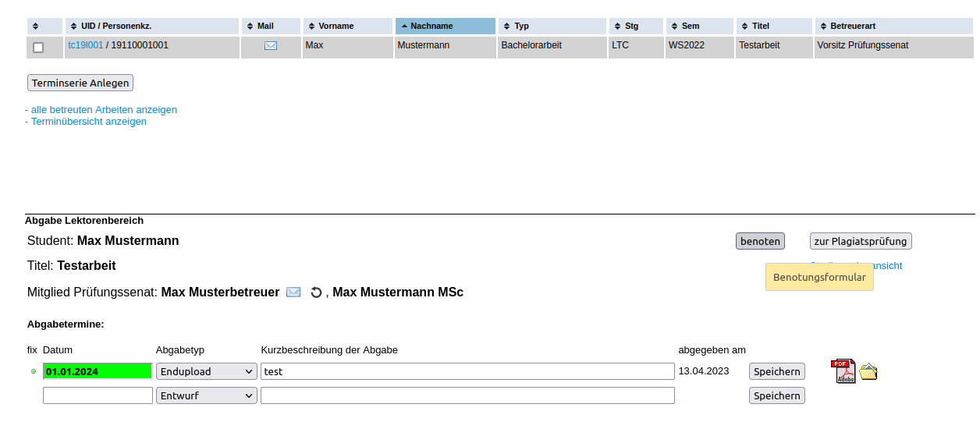The width and height of the screenshot is (980, 436).
Task: Sort the table by UID / Personenkz.
Action: pyautogui.click(x=151, y=27)
